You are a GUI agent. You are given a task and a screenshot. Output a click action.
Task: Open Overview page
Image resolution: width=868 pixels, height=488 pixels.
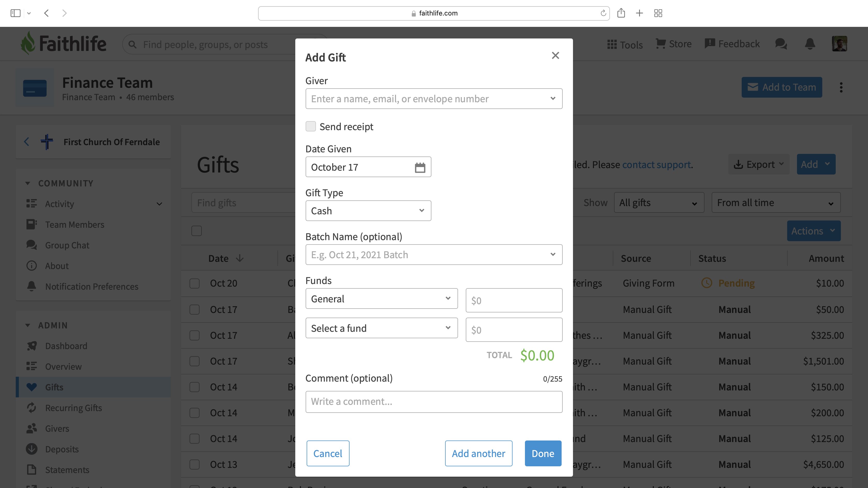pos(63,366)
